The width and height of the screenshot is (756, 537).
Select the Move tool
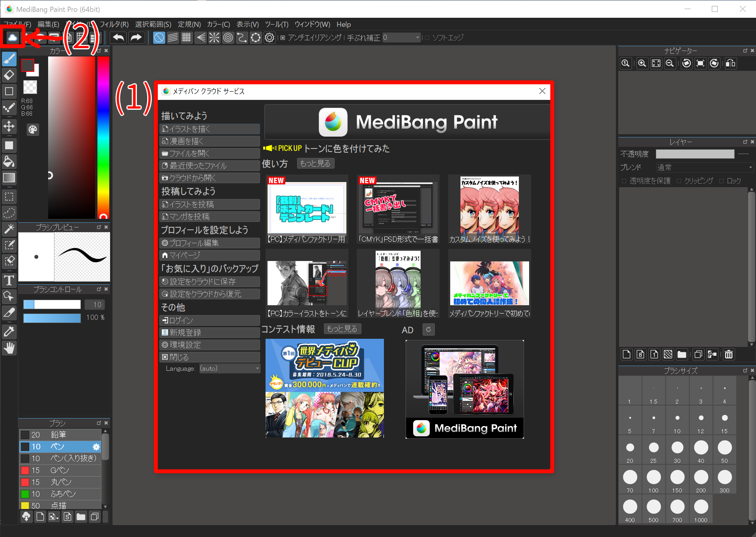[x=9, y=127]
